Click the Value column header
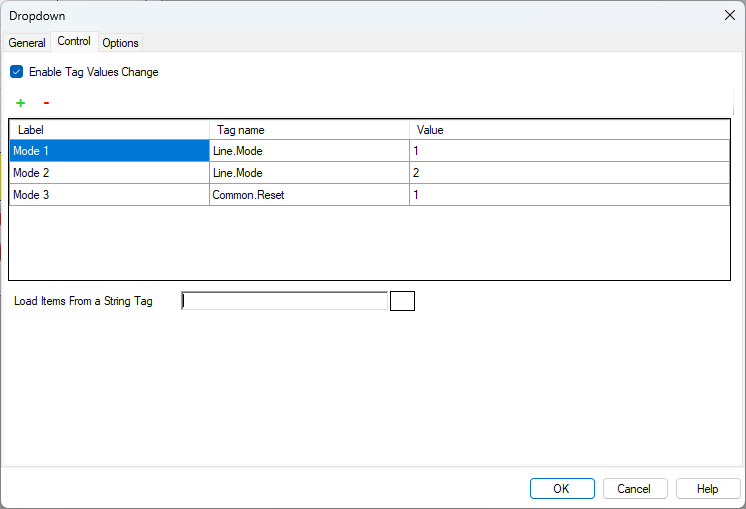 (569, 130)
